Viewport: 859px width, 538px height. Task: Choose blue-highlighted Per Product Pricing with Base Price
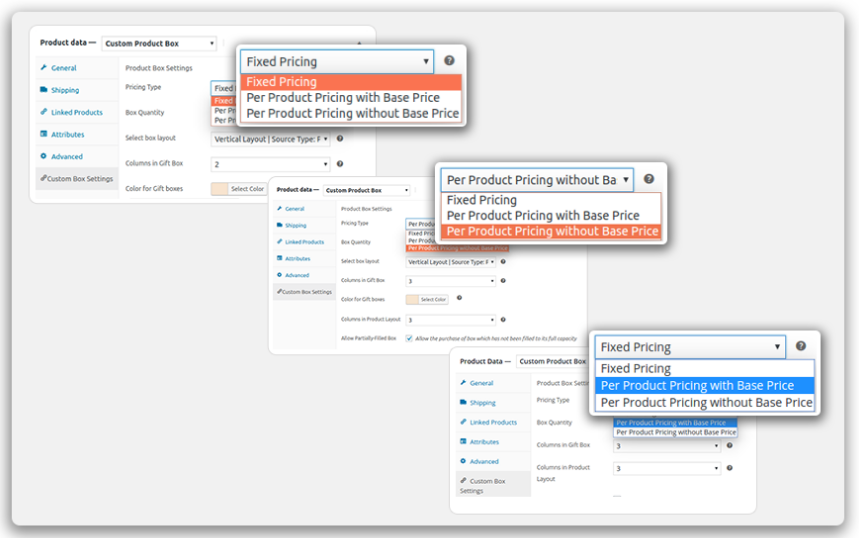[705, 385]
